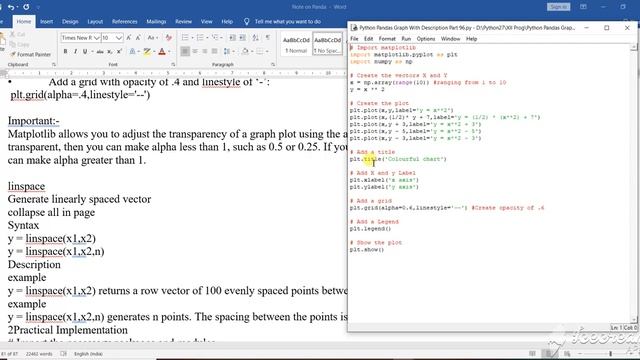This screenshot has height=360, width=640.
Task: Align text right in Word
Action: coord(205,51)
